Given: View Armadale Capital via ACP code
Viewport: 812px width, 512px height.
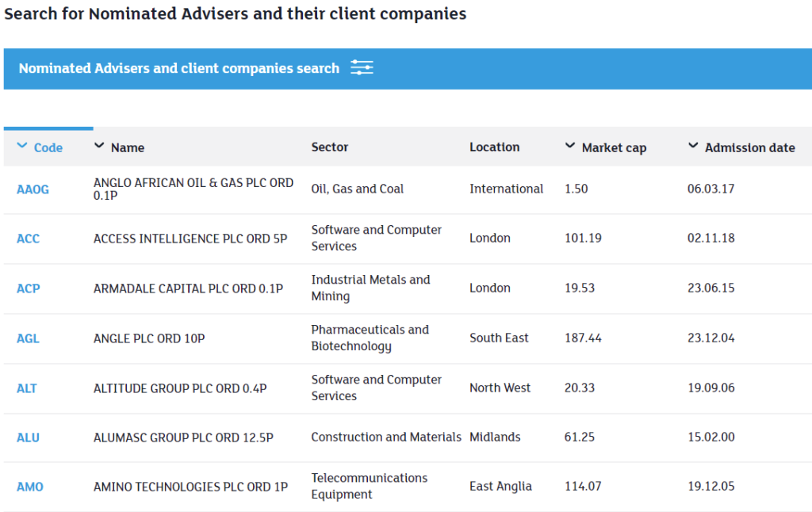Looking at the screenshot, I should (x=28, y=288).
